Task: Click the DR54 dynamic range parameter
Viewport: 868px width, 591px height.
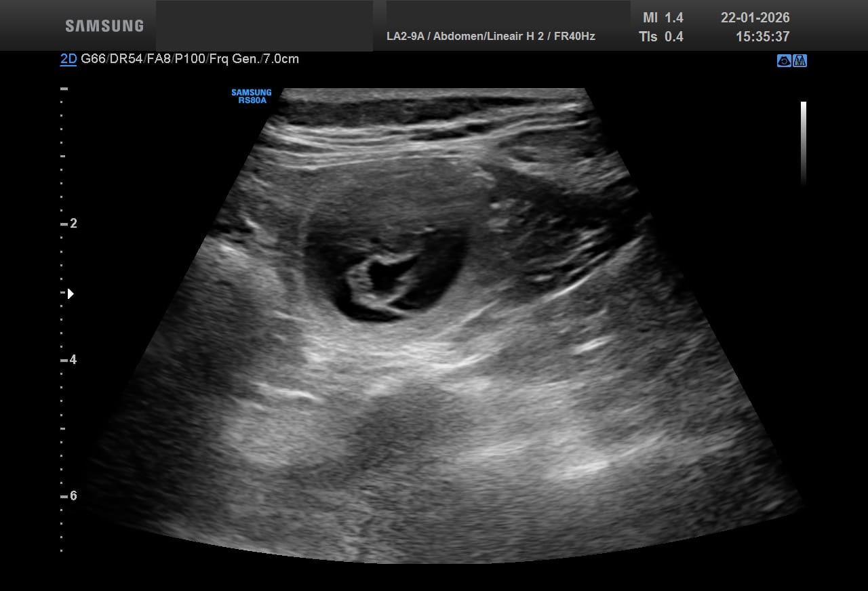Action: coord(125,59)
